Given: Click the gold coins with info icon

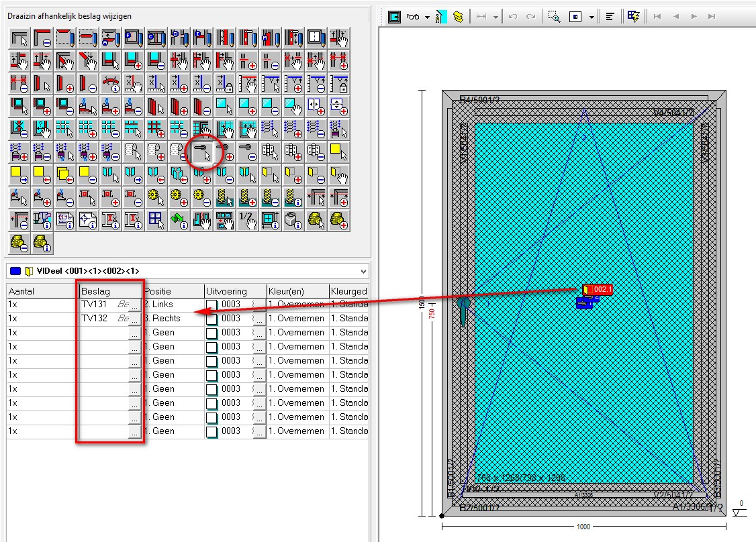Looking at the screenshot, I should [42, 243].
